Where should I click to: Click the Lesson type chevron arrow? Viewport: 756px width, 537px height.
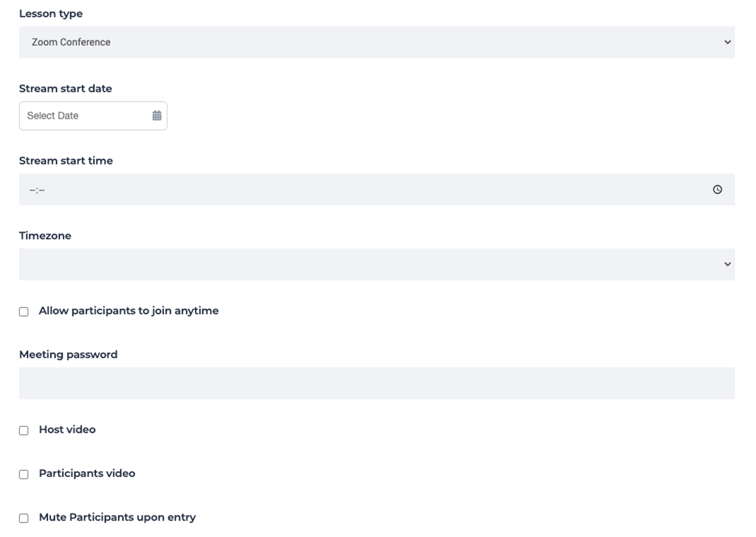click(x=727, y=42)
